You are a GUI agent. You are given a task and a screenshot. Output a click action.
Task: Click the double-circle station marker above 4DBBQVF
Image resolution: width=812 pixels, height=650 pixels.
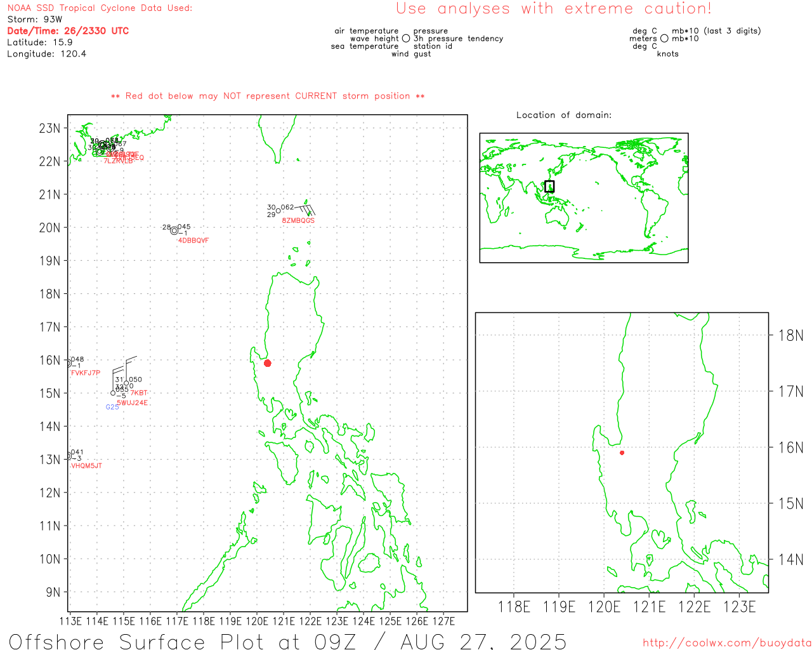174,230
